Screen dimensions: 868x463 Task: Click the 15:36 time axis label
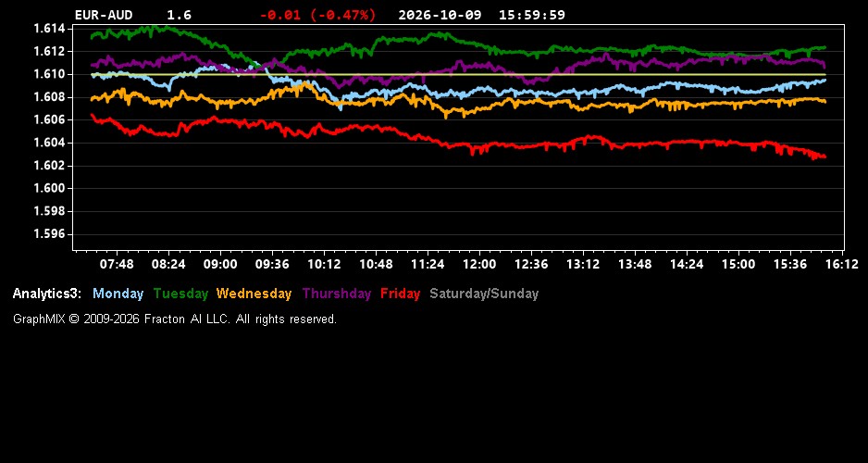point(790,264)
